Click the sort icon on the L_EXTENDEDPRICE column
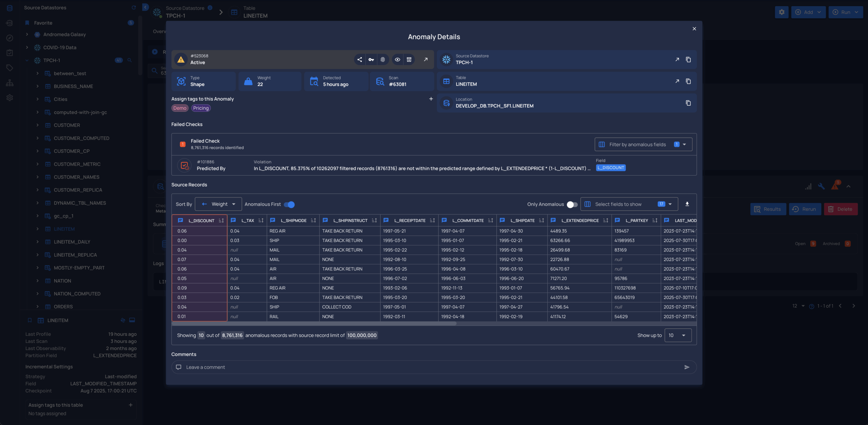 tap(606, 220)
